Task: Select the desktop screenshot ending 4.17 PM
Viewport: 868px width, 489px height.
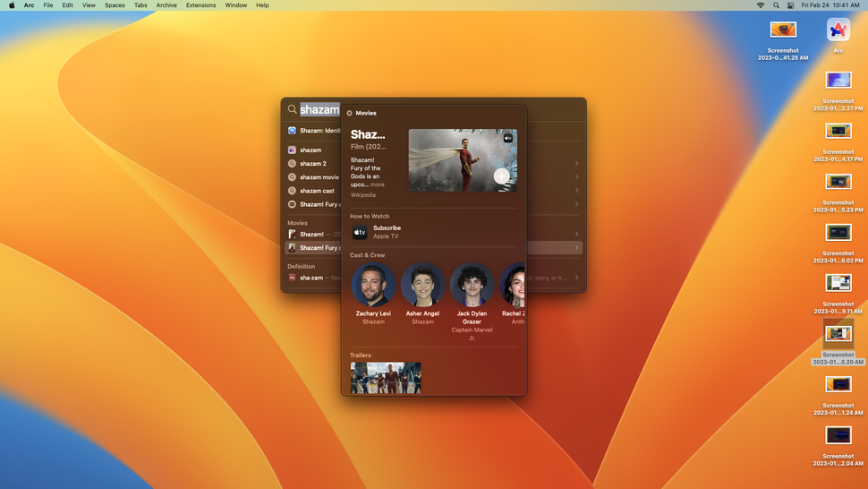Action: (x=838, y=132)
